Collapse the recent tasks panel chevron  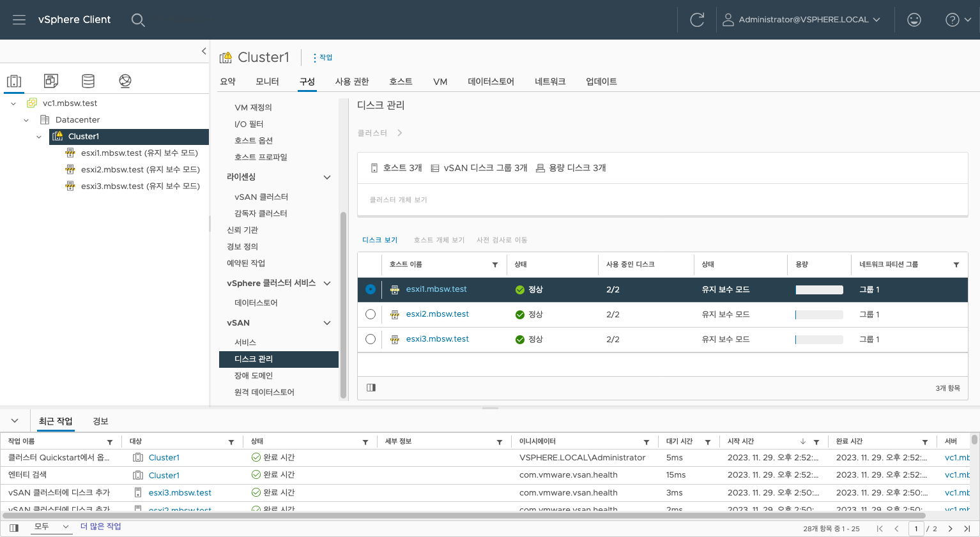click(x=15, y=421)
